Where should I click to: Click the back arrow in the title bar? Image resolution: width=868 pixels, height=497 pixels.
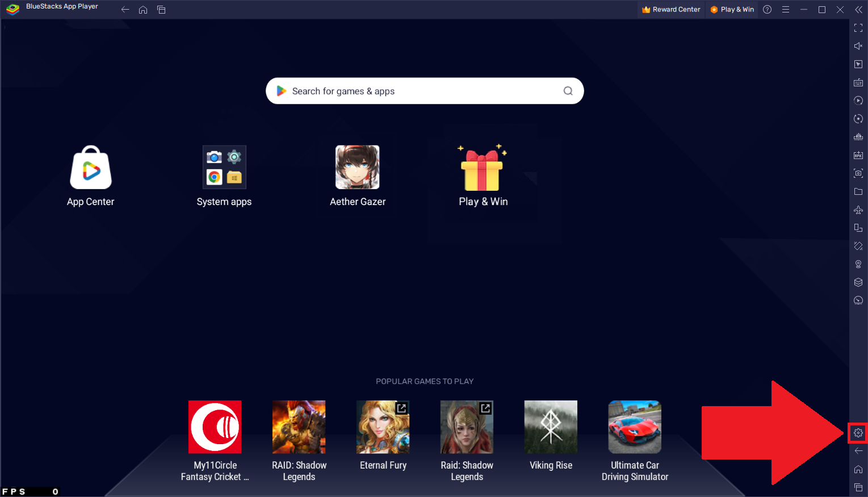pos(125,10)
